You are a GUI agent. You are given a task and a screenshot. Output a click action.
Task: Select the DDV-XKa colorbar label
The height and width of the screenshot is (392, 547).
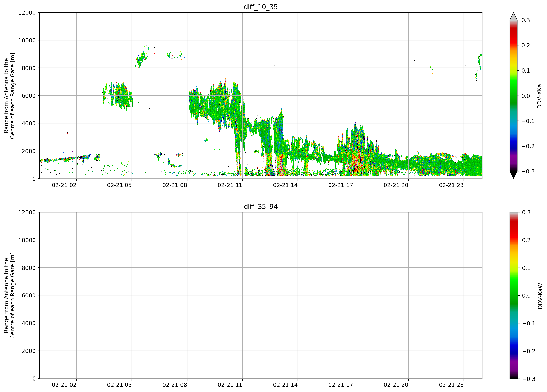(539, 96)
